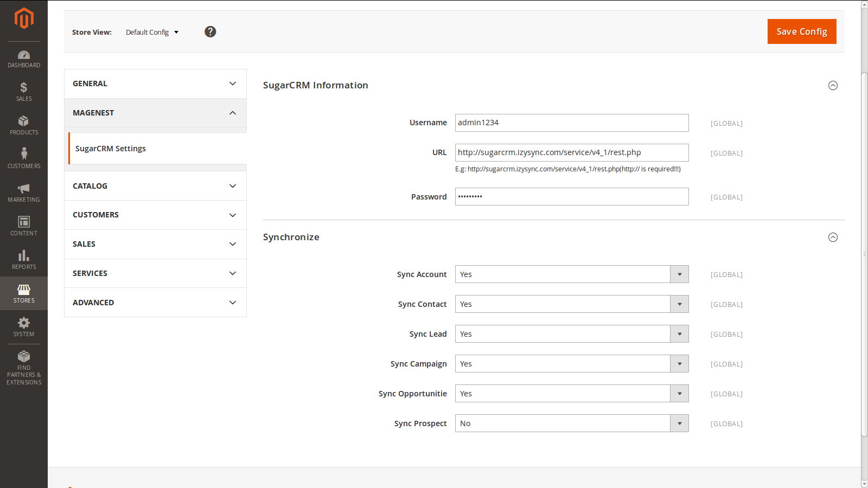Expand the GENERAL config group

pyautogui.click(x=155, y=84)
